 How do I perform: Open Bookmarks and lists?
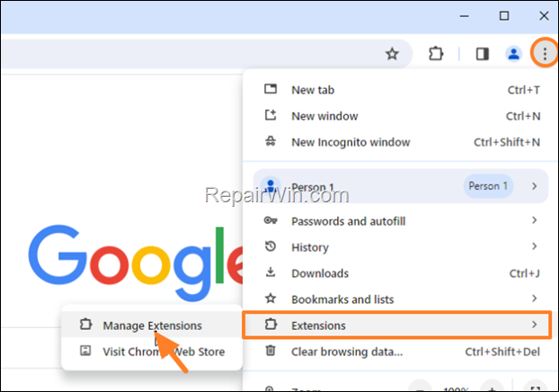coord(401,299)
